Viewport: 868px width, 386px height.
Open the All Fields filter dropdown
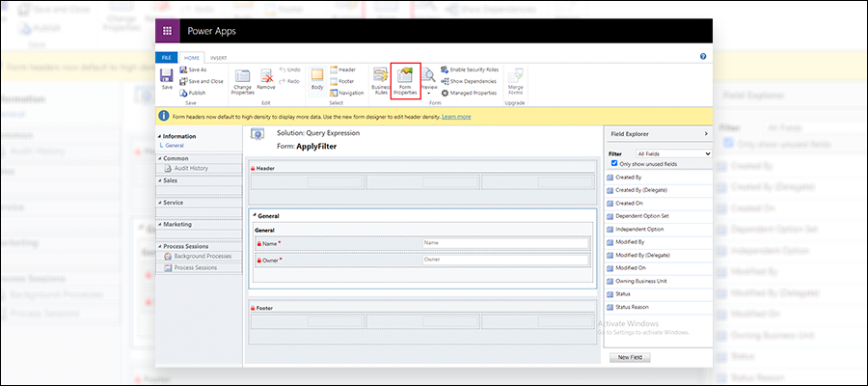click(x=674, y=153)
